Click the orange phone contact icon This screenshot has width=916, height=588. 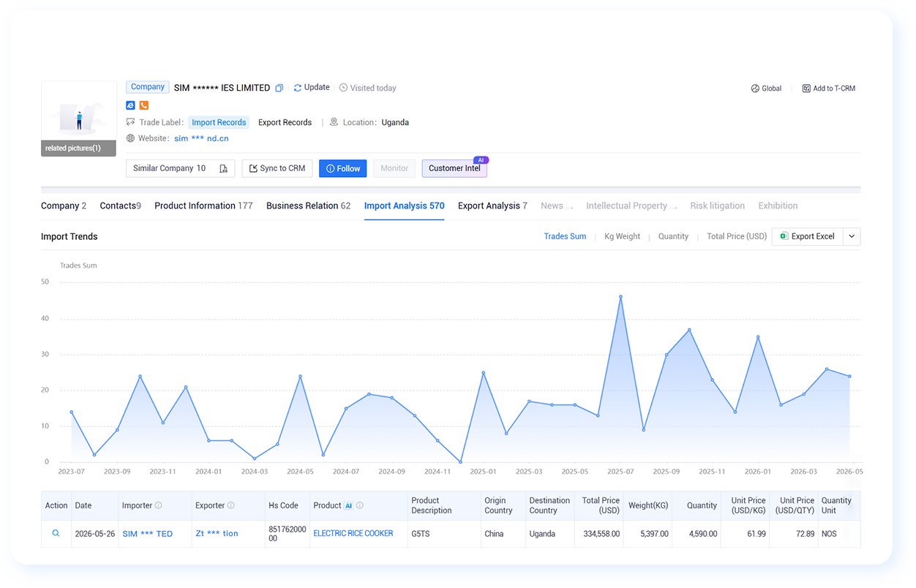144,105
